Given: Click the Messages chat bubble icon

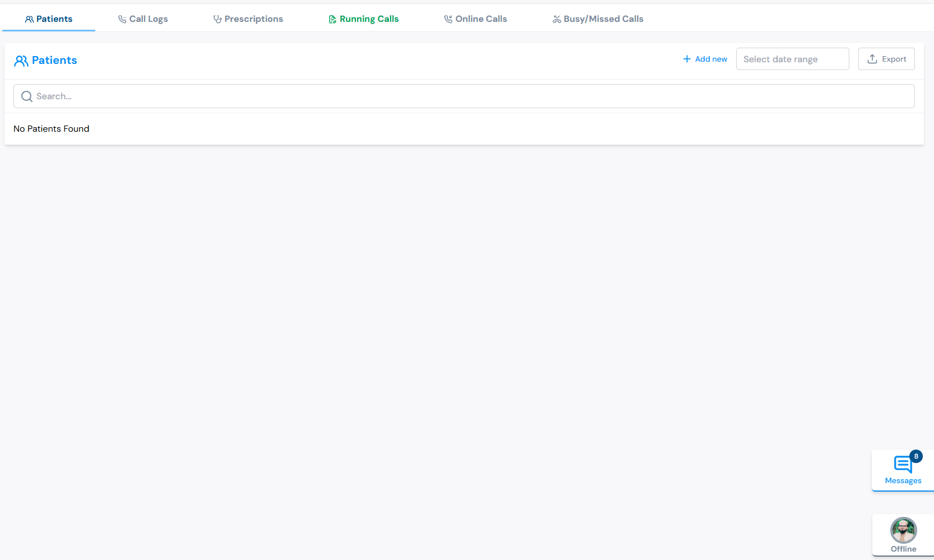Looking at the screenshot, I should [903, 464].
